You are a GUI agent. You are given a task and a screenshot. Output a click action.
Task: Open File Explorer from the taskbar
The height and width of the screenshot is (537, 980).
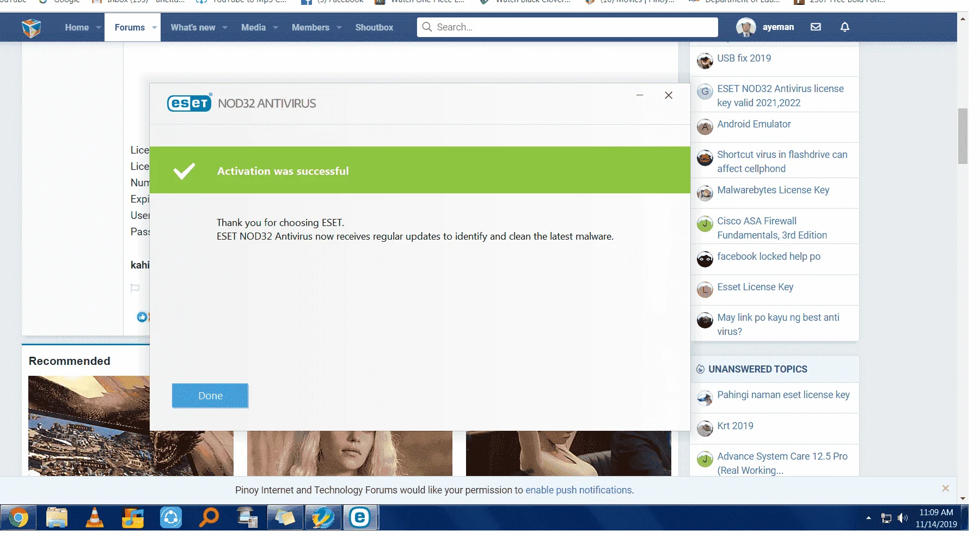point(57,517)
